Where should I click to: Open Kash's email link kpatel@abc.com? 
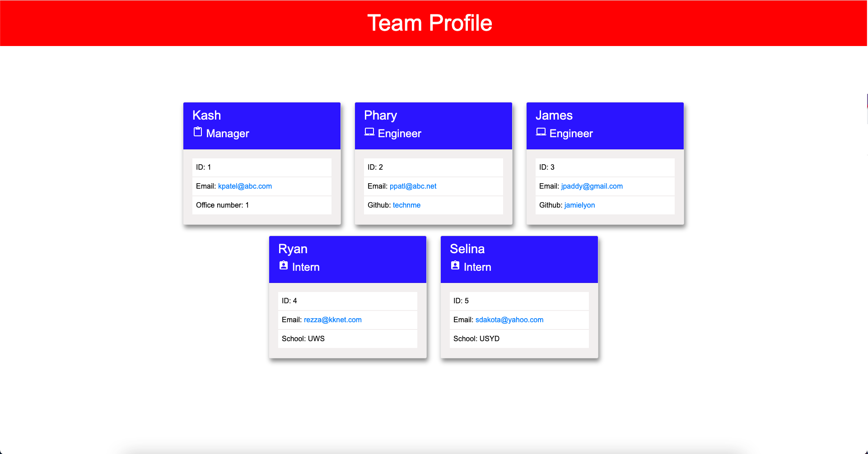click(x=245, y=186)
